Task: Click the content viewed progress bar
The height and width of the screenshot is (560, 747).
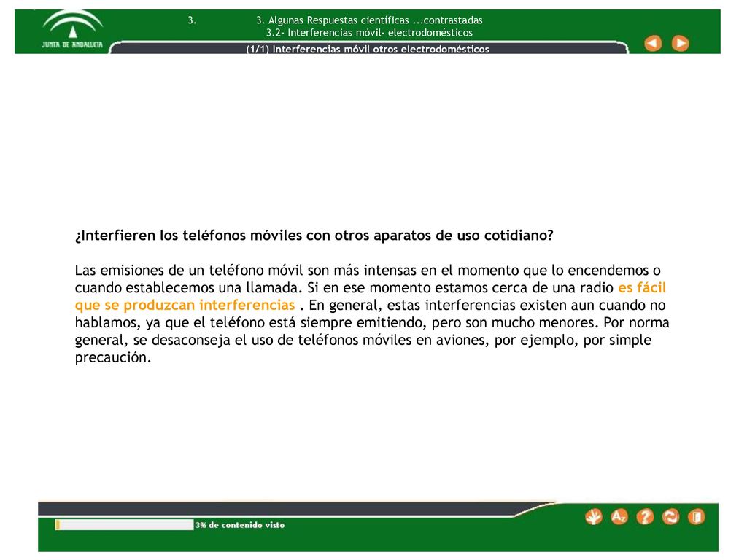Action: point(124,525)
